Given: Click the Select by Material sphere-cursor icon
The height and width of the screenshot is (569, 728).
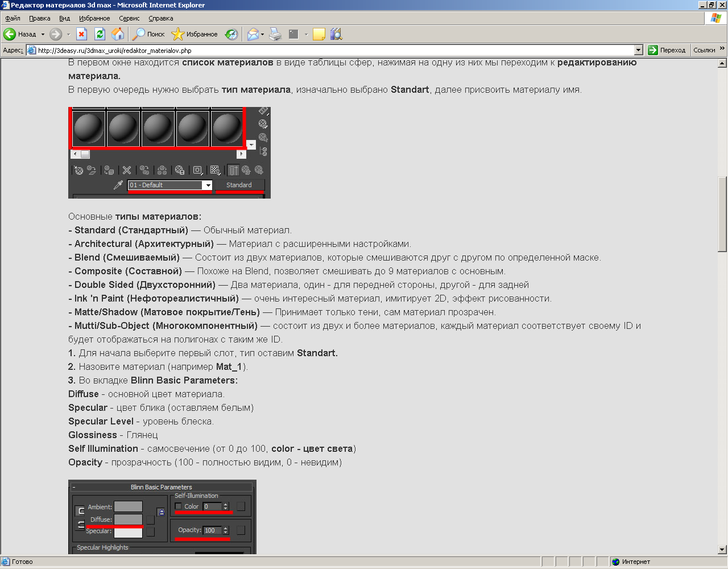Looking at the screenshot, I should click(263, 138).
